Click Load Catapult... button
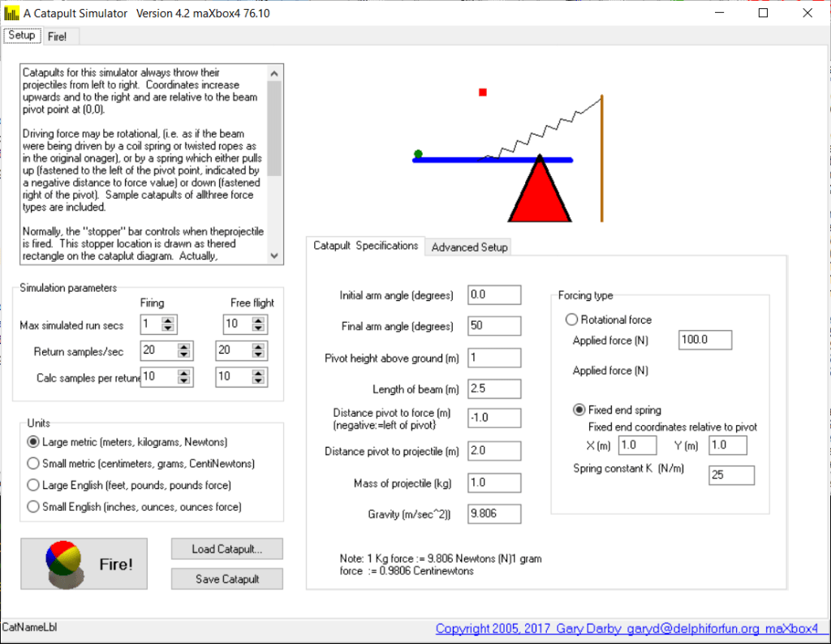Screen dimensions: 831x644 click(x=226, y=549)
